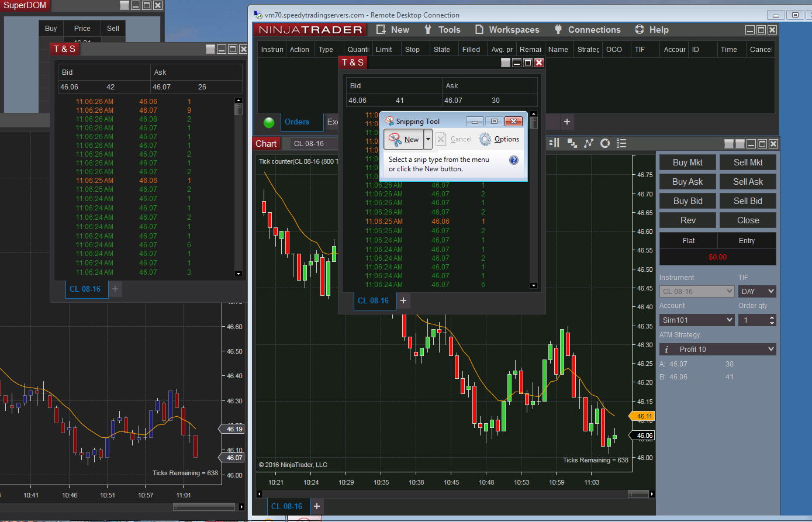This screenshot has height=522, width=812.
Task: Click the gray link square in left T&S title bar
Action: (x=210, y=49)
